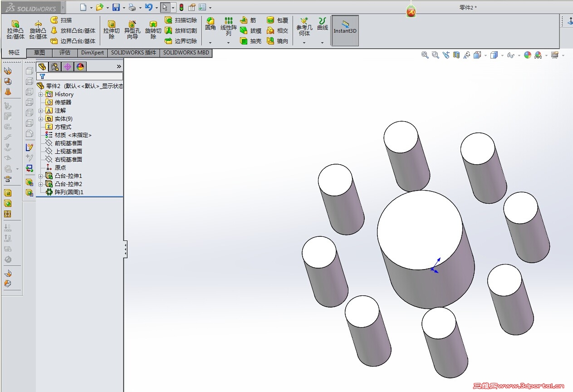Screen dimensions: 573x392
Task: Select the 包覆 wrap feature
Action: tap(277, 20)
